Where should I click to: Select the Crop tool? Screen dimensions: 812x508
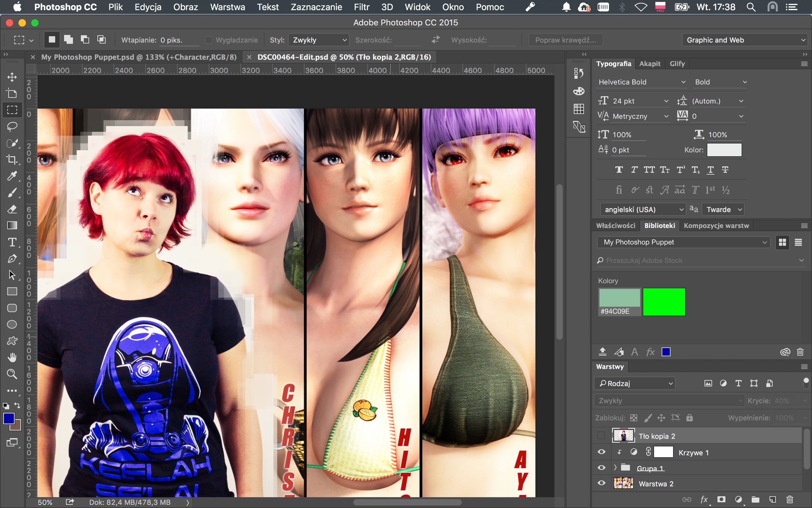(12, 159)
